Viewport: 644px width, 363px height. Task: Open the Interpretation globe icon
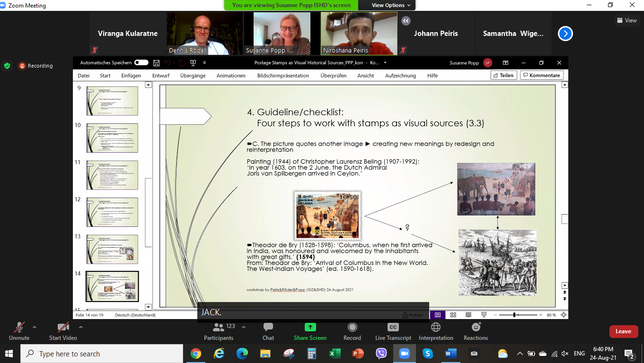coord(436,327)
